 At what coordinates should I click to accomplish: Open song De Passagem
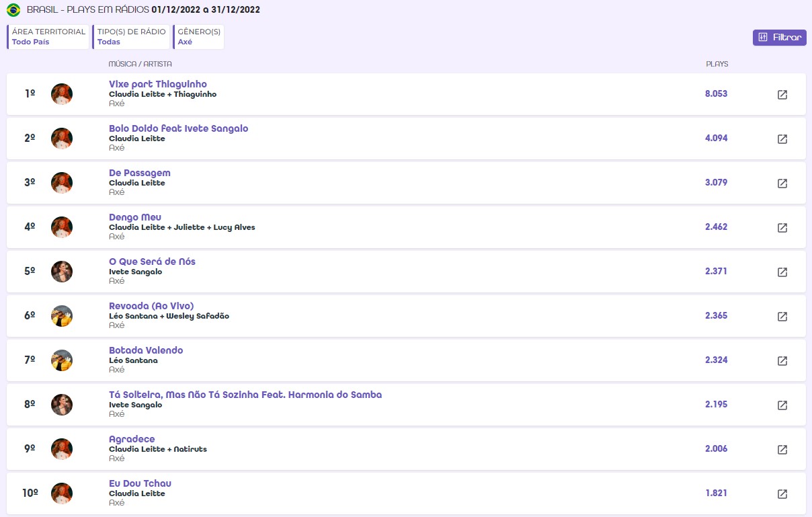(x=140, y=173)
